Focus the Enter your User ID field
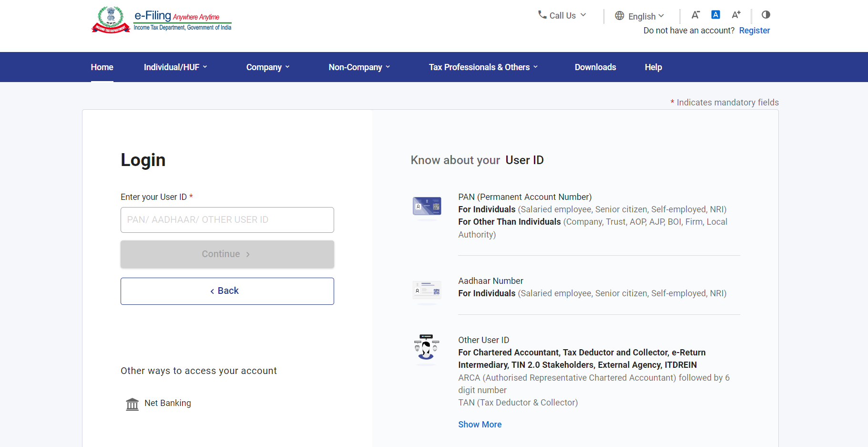The image size is (868, 447). tap(227, 220)
